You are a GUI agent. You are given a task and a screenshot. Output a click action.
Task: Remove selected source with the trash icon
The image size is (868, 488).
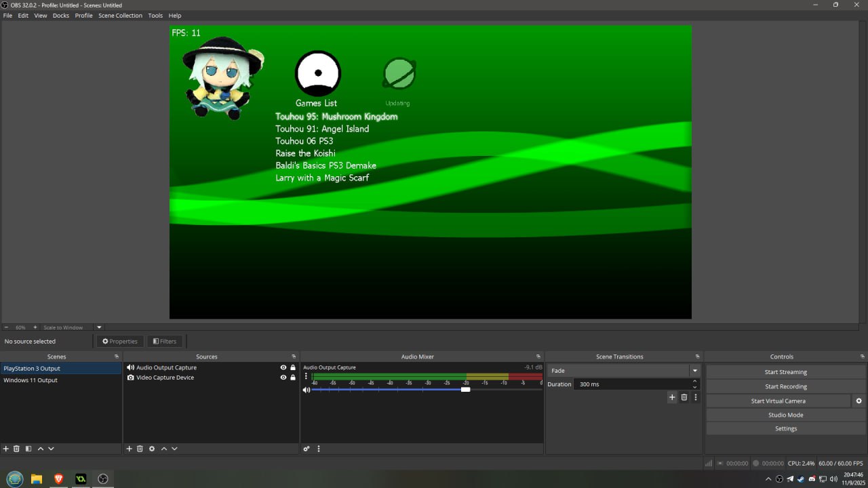(140, 449)
